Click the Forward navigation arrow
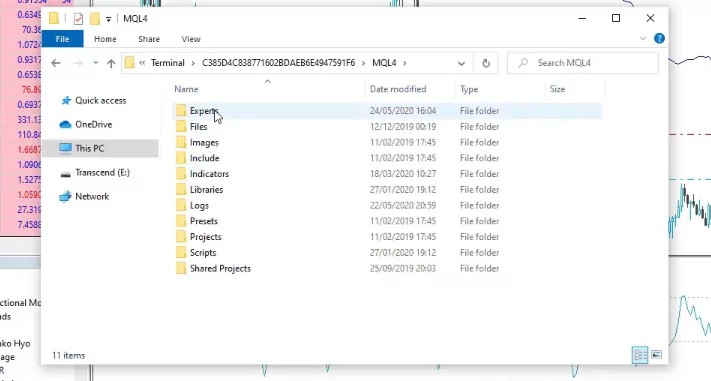The width and height of the screenshot is (711, 381). [78, 63]
